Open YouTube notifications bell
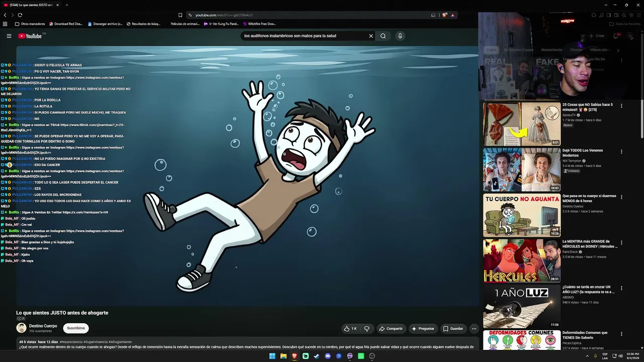Image resolution: width=644 pixels, height=362 pixels. click(616, 36)
